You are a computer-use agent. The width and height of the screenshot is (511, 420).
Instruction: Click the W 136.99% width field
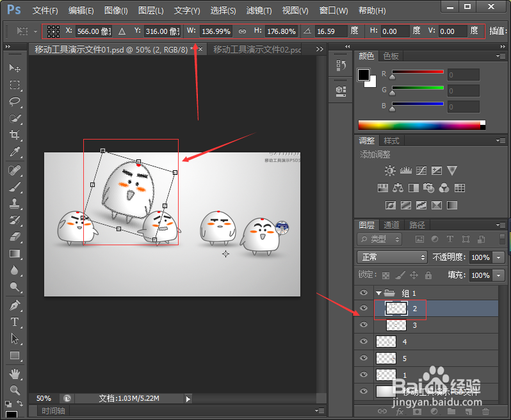click(216, 31)
